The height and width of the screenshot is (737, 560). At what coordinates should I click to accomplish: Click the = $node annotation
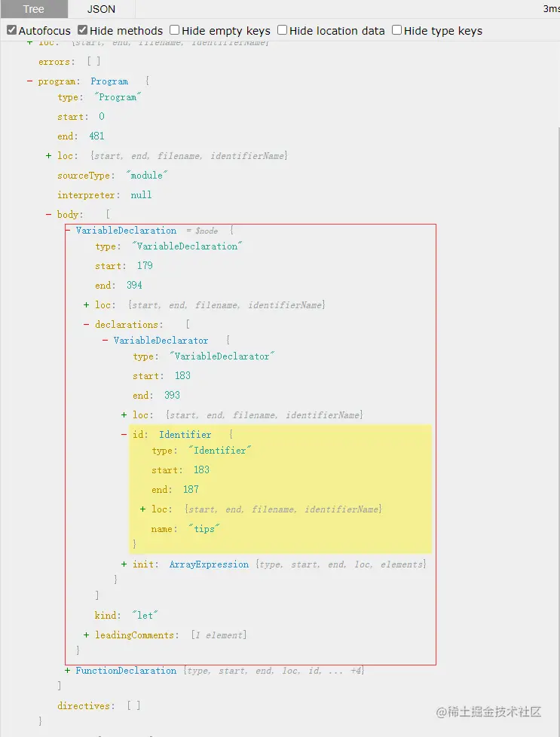pyautogui.click(x=202, y=231)
